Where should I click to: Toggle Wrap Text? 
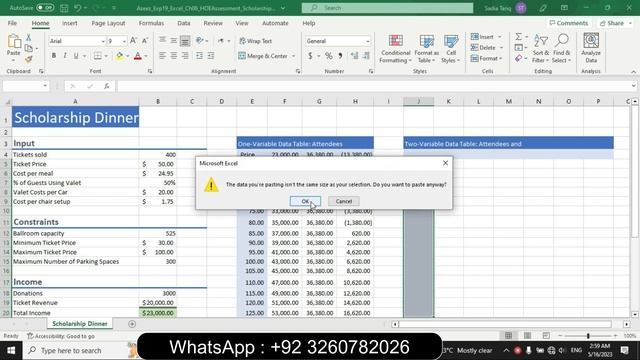[x=256, y=41]
